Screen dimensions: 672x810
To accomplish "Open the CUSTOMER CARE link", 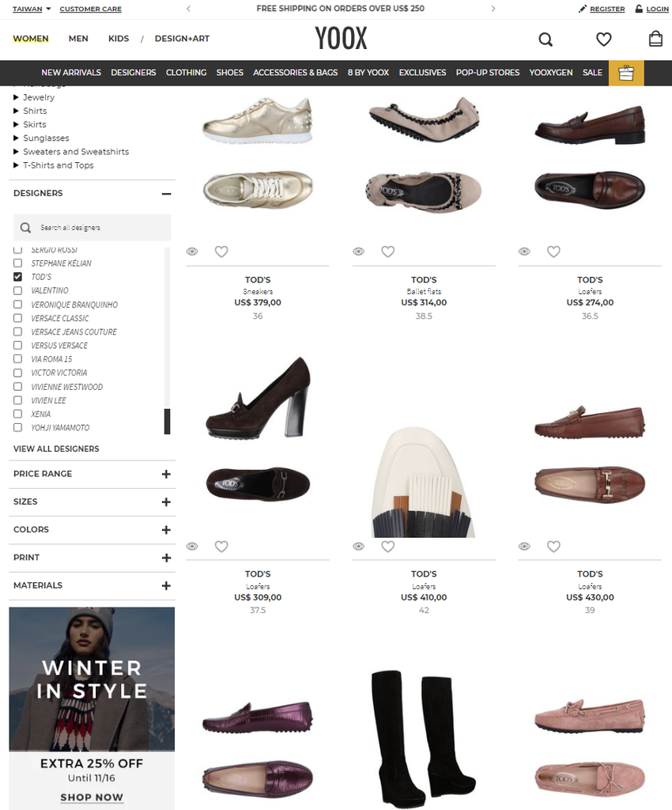I will [x=91, y=9].
